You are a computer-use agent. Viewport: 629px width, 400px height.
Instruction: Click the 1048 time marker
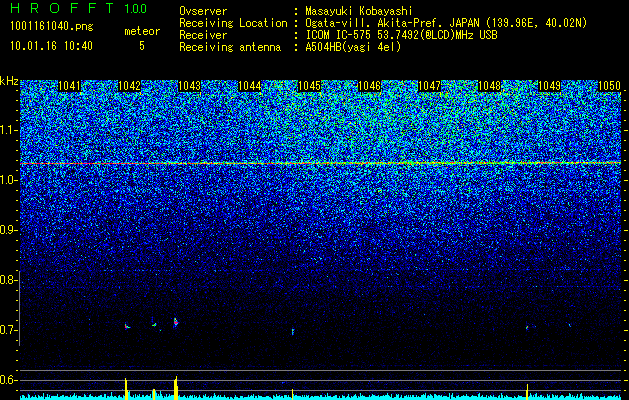pyautogui.click(x=490, y=86)
